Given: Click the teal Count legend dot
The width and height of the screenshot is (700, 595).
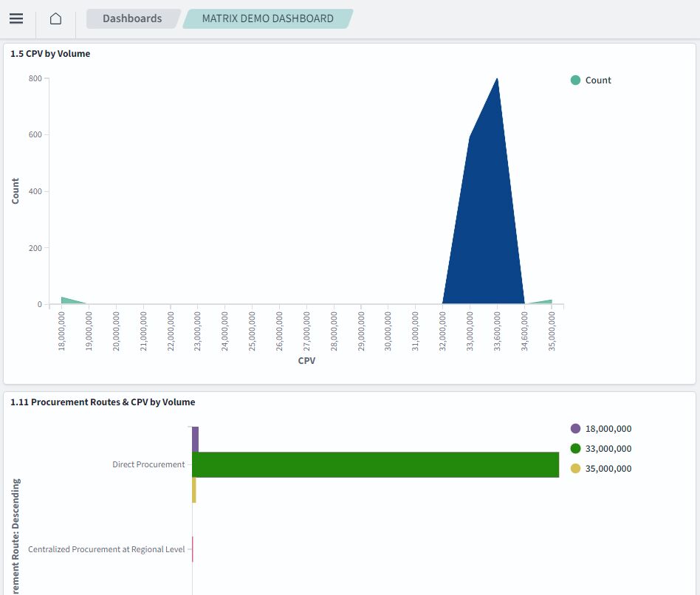Looking at the screenshot, I should pos(576,80).
